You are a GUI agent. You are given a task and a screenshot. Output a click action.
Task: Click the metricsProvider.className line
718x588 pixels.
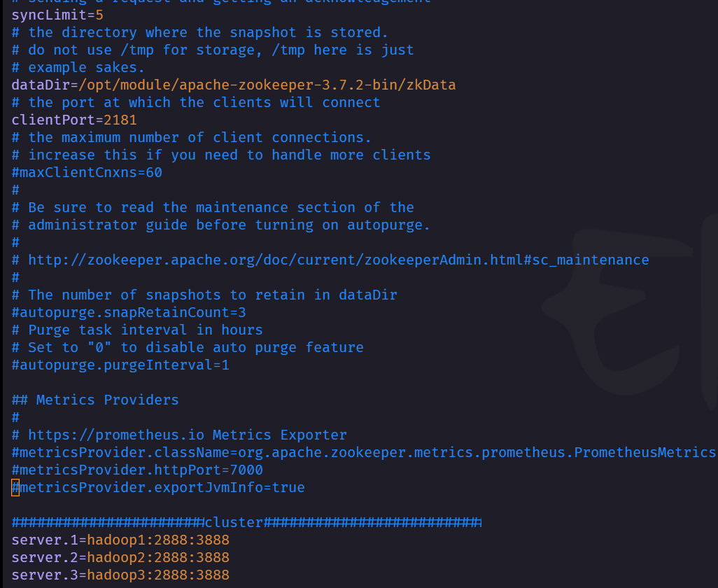click(x=364, y=452)
